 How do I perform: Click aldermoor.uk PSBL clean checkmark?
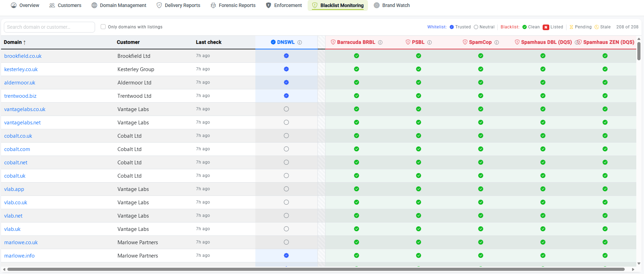(x=418, y=82)
